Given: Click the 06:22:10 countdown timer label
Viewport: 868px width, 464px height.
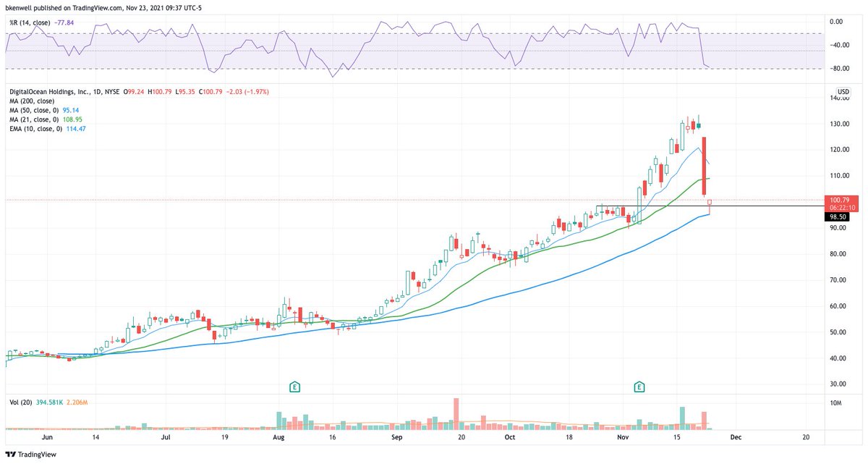Looking at the screenshot, I should 841,208.
